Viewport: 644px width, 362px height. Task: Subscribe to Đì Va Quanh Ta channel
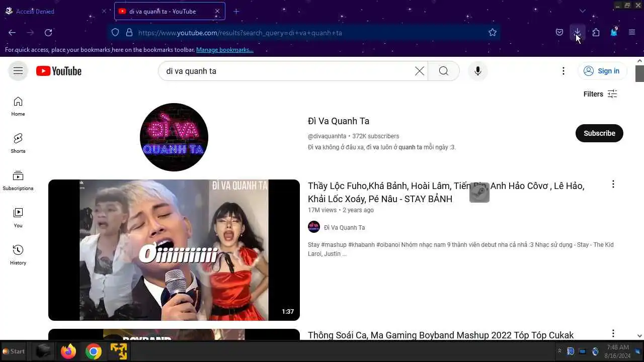click(x=599, y=133)
